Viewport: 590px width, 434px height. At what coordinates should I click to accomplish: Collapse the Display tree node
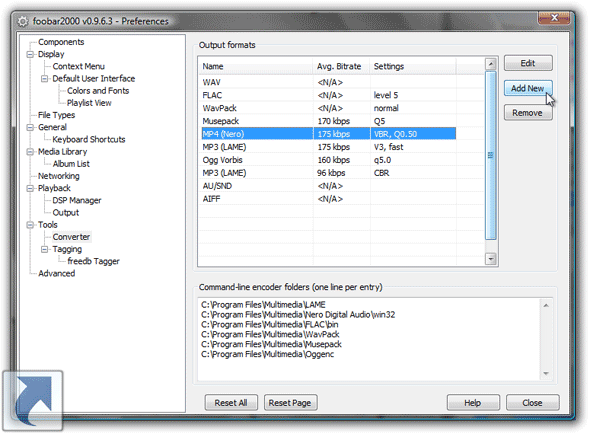click(30, 54)
